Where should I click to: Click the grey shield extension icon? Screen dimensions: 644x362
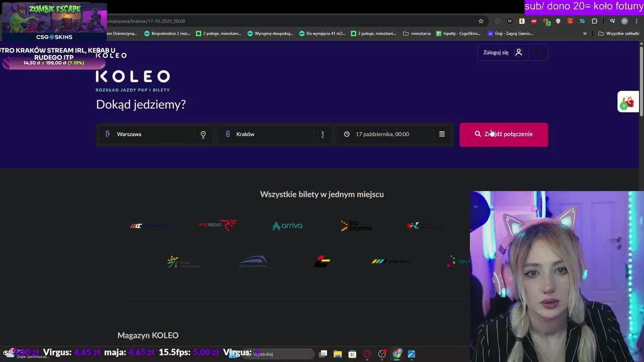pos(558,21)
